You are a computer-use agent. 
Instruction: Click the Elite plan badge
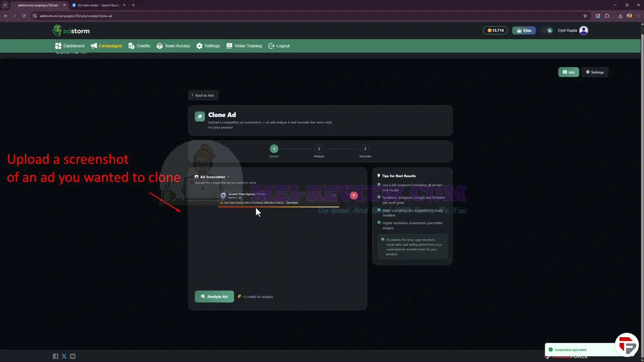[524, 31]
